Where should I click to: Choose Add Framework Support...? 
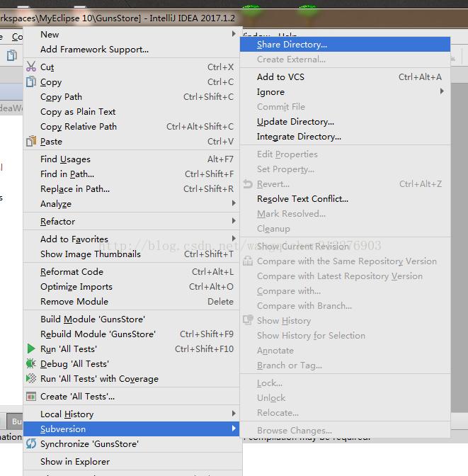131,49
